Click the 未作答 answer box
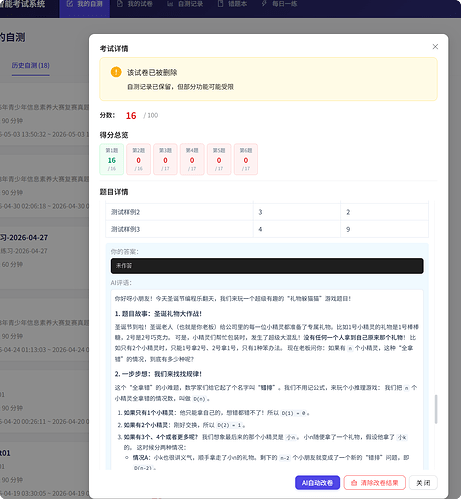Viewport: 461px width, 499px height. 267,266
